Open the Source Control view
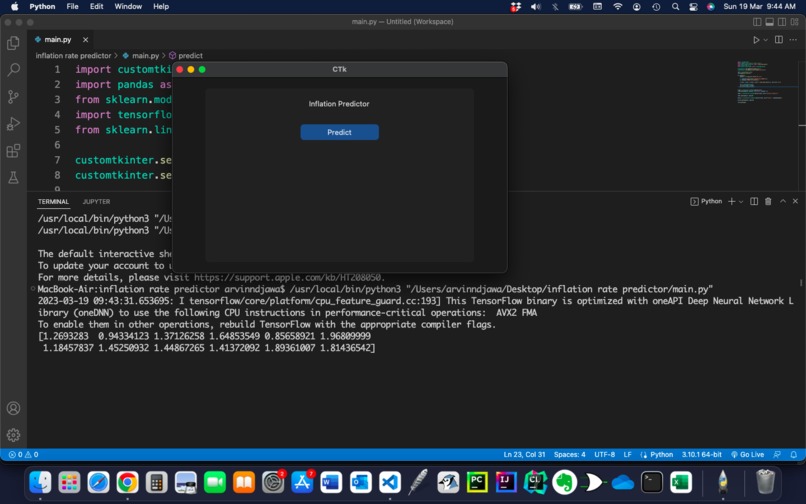 point(13,97)
